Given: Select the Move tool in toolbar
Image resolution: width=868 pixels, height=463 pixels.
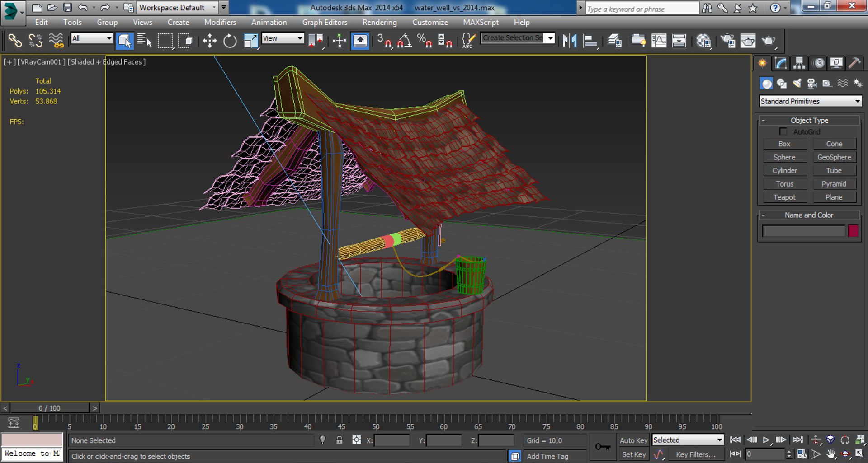Looking at the screenshot, I should click(209, 41).
